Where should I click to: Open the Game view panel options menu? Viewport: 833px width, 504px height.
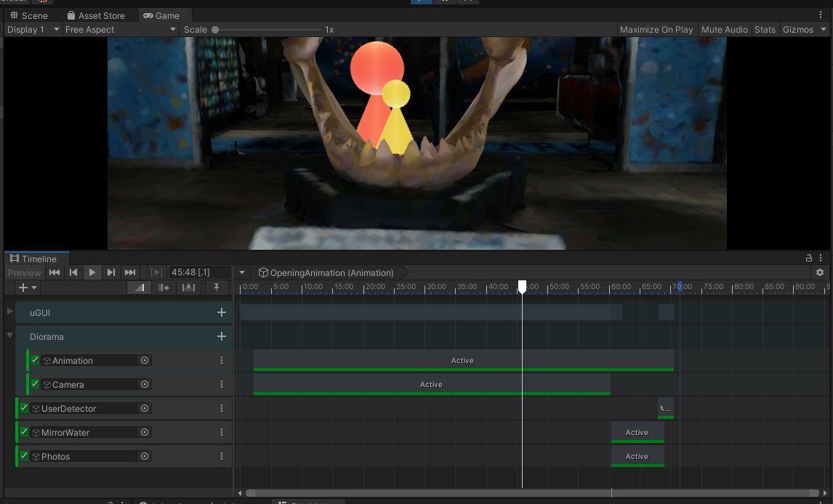821,15
